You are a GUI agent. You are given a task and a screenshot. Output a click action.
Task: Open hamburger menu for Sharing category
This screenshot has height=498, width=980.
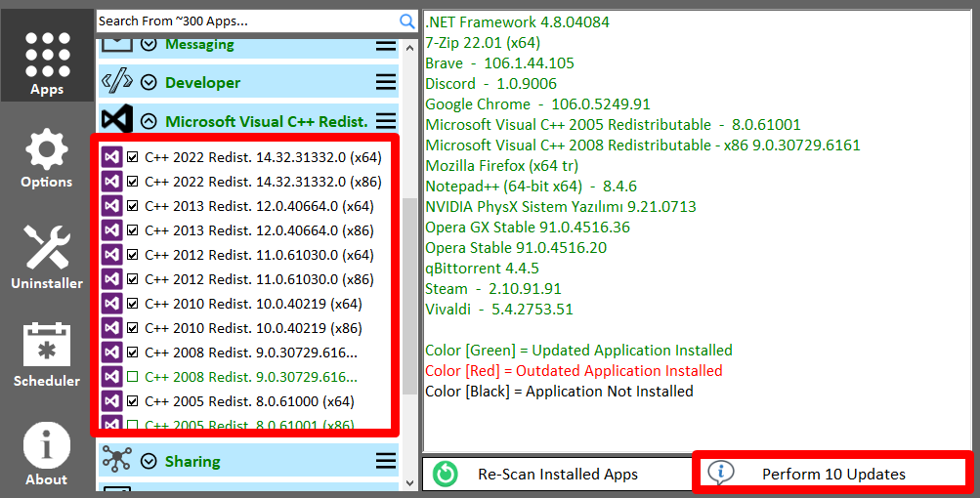point(386,461)
